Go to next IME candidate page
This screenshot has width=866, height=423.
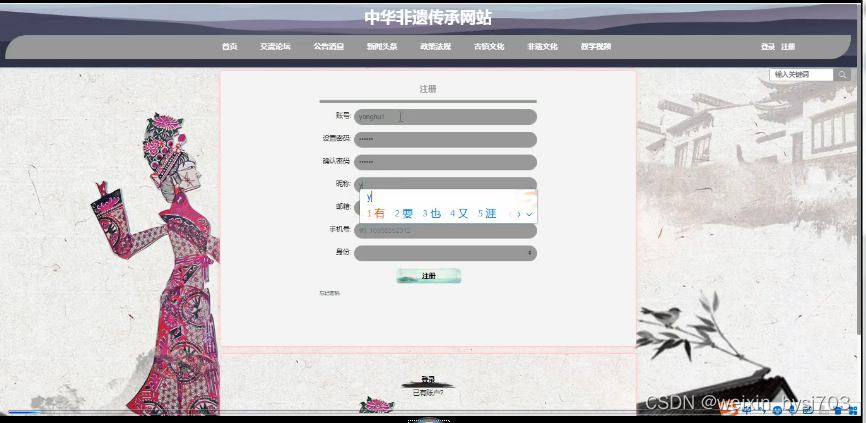coord(519,214)
